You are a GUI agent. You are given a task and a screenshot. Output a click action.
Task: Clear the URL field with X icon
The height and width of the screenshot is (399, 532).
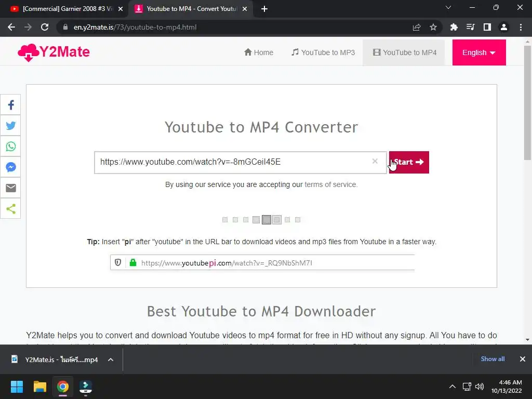tap(375, 161)
